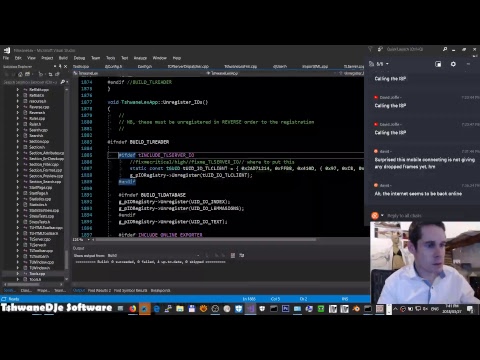The height and width of the screenshot is (360, 480).
Task: Expand the Rules.cpp tree node
Action: click(18, 118)
